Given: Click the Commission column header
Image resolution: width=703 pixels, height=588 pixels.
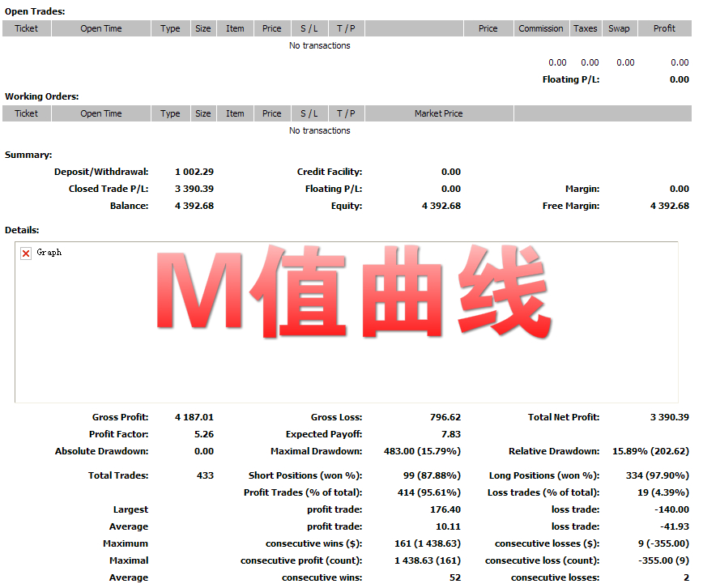Looking at the screenshot, I should 541,28.
